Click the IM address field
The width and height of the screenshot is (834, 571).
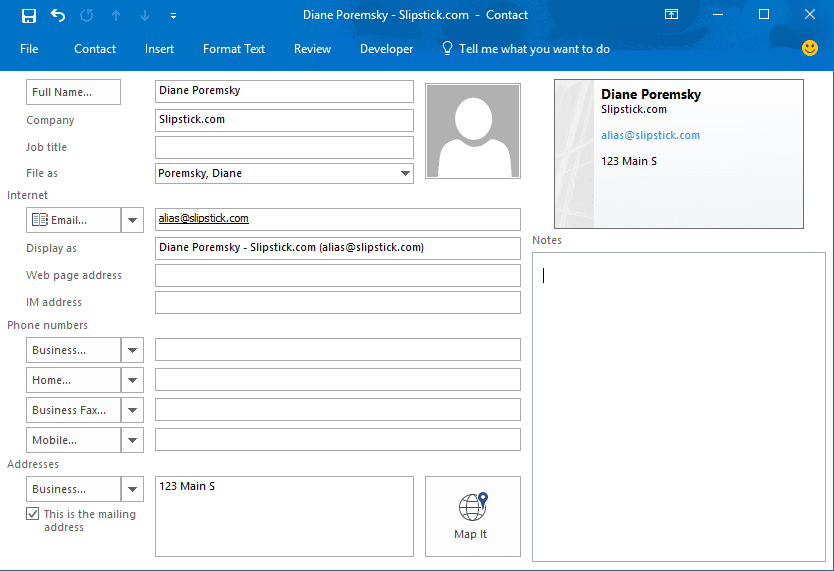pyautogui.click(x=338, y=302)
